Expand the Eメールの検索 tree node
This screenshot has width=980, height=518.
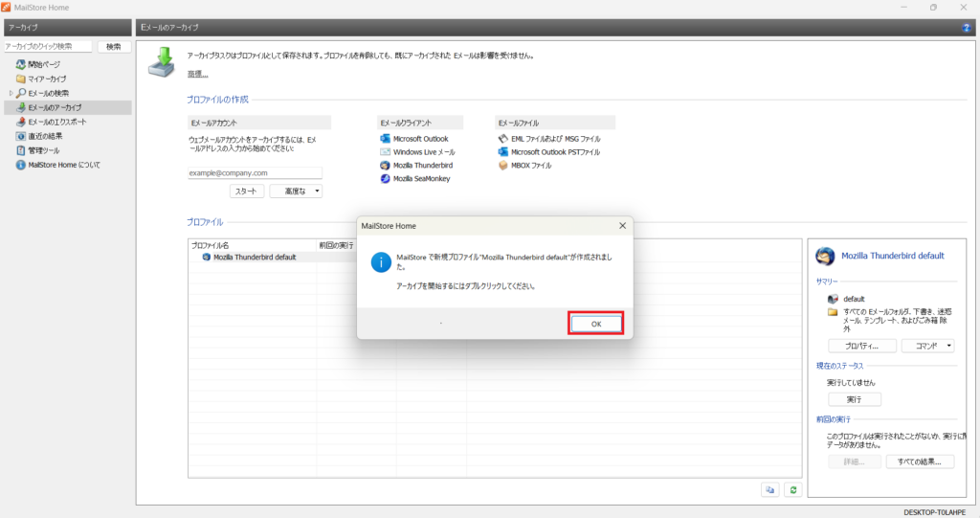click(11, 93)
